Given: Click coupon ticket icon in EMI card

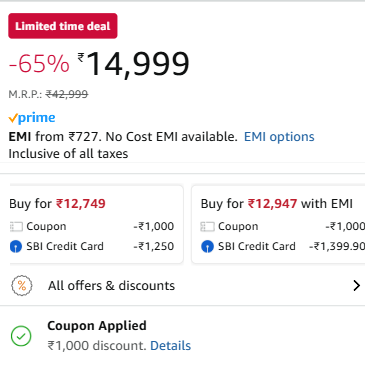Looking at the screenshot, I should coord(207,227).
